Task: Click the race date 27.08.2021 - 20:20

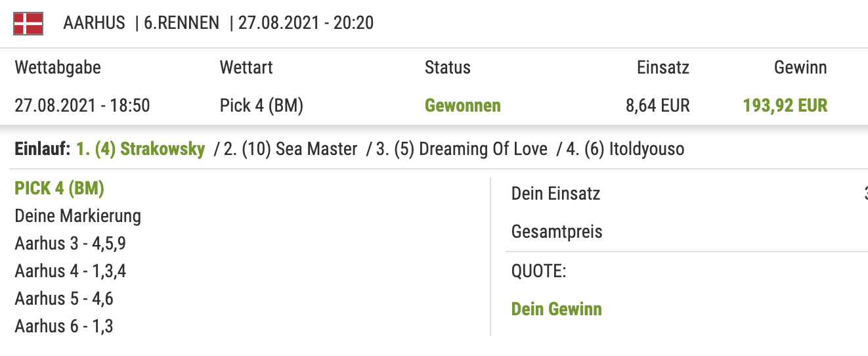Action: pos(306,23)
